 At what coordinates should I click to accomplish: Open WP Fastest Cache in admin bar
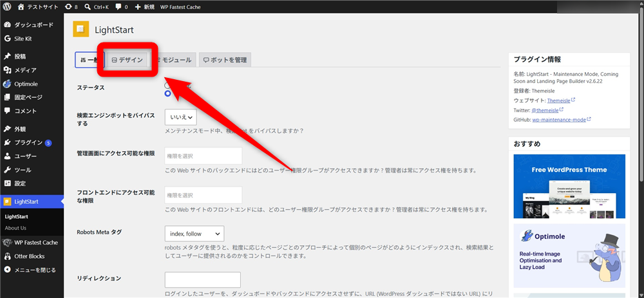coord(180,6)
